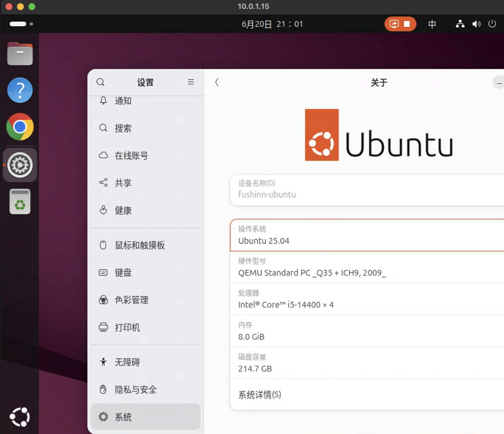The image size is (504, 434).
Task: Open the power menu icon
Action: click(492, 24)
